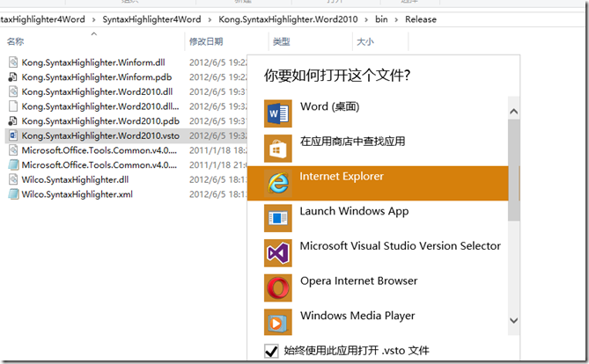Click the Word (桌面) app icon
Screen dimensions: 589x364
(278, 113)
